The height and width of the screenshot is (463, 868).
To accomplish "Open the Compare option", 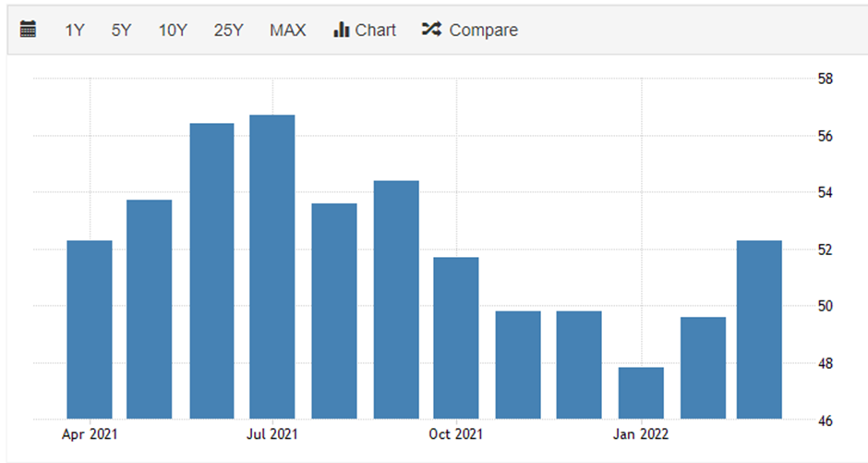I will (x=469, y=30).
